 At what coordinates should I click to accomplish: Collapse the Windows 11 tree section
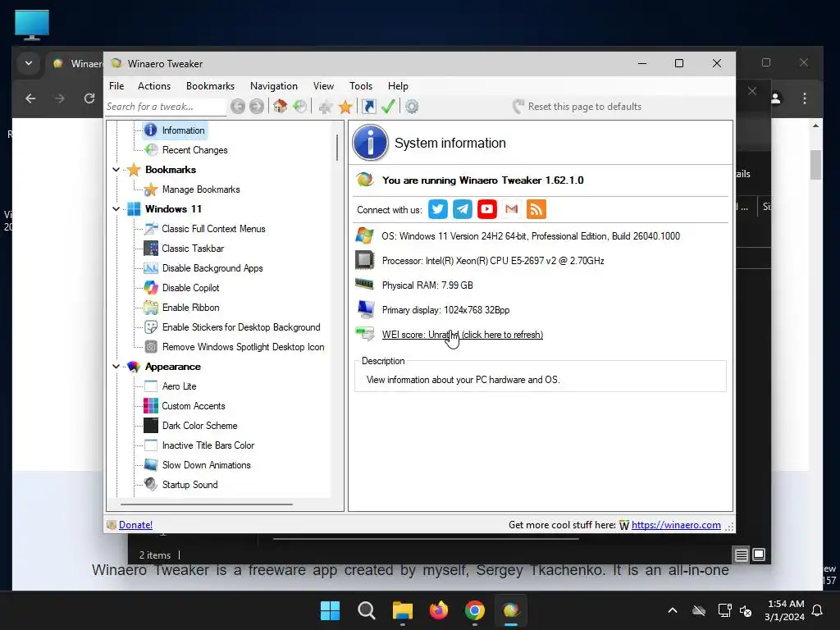pos(116,209)
